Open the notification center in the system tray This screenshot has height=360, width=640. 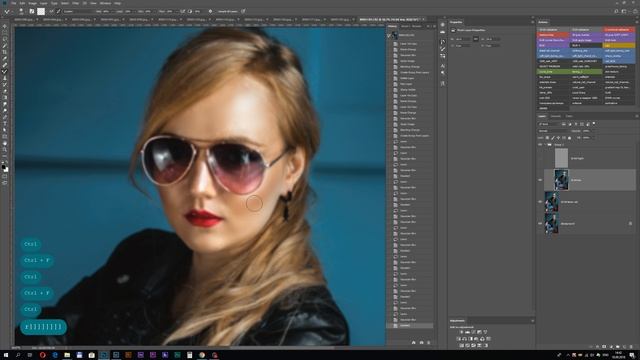[x=632, y=355]
